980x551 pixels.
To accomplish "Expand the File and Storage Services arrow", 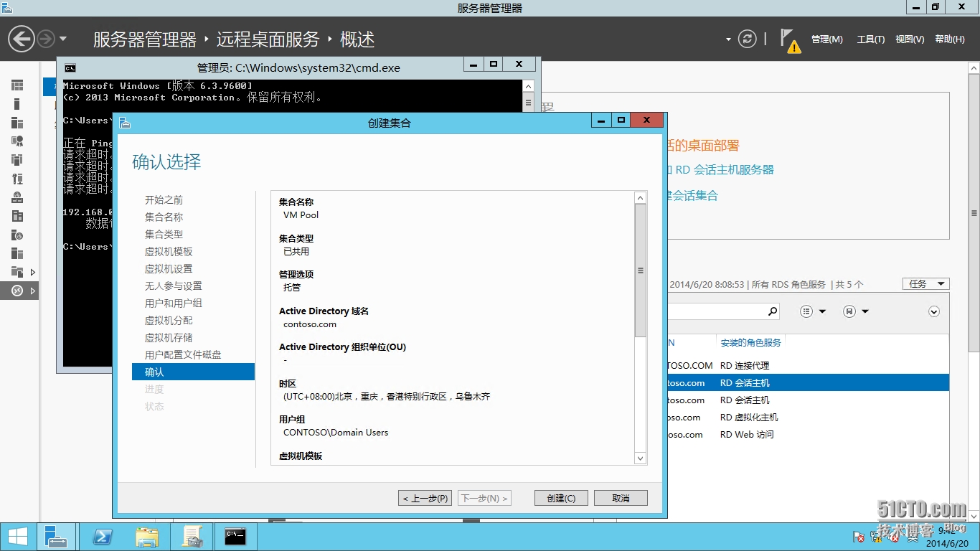I will tap(33, 272).
